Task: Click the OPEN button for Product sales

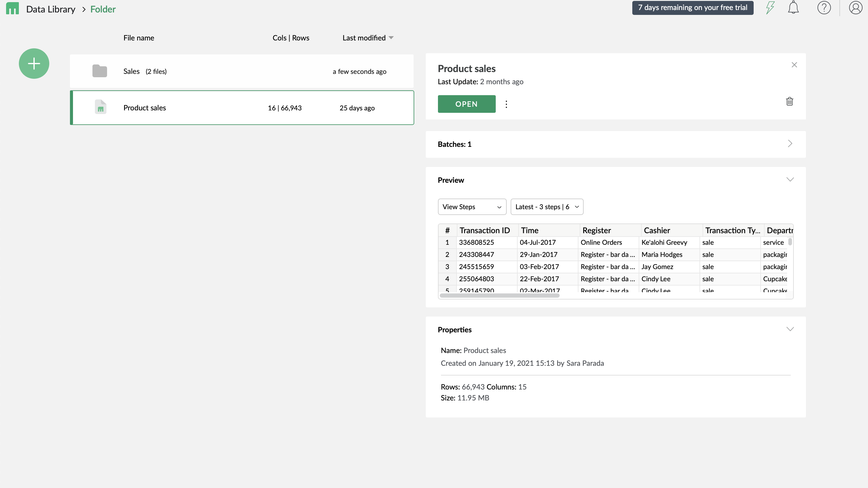Action: click(467, 104)
